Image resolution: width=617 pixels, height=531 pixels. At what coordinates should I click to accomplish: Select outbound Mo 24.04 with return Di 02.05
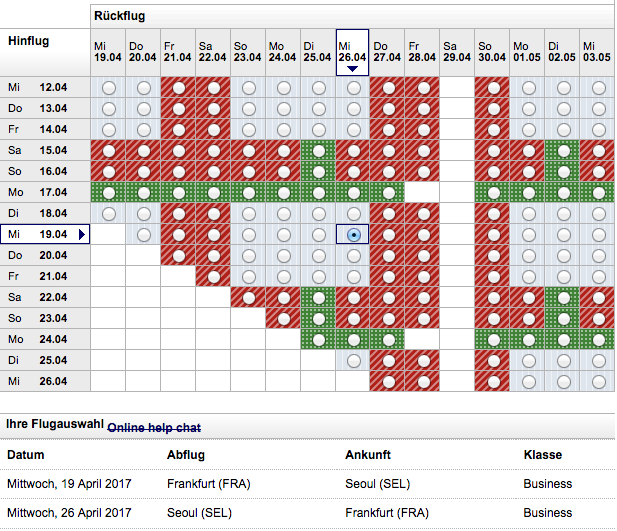[x=563, y=339]
